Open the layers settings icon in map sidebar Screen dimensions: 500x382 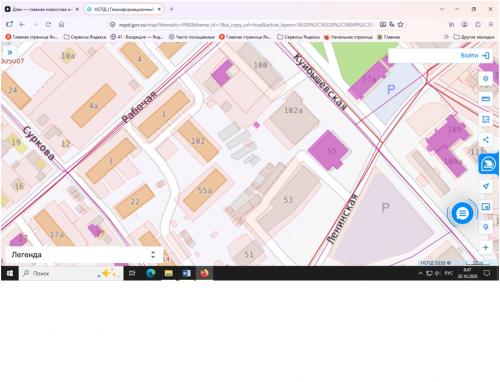tap(486, 79)
